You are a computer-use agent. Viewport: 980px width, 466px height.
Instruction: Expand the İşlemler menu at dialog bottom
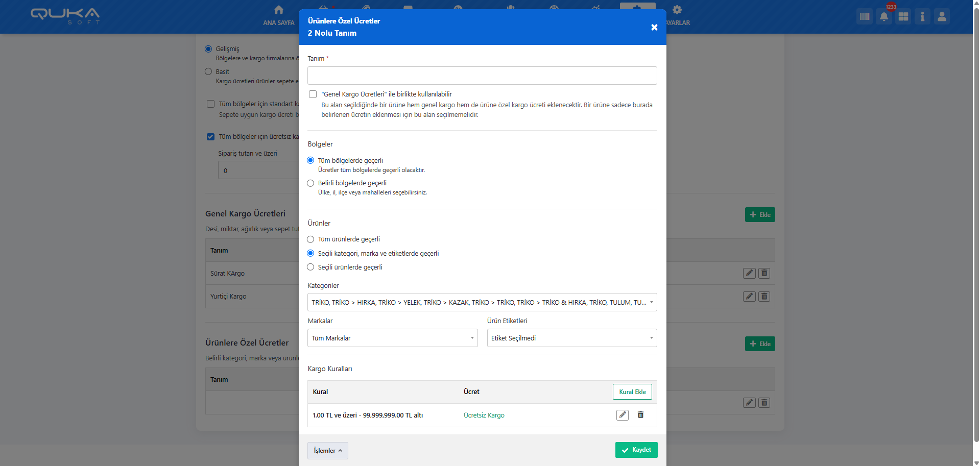tap(327, 451)
